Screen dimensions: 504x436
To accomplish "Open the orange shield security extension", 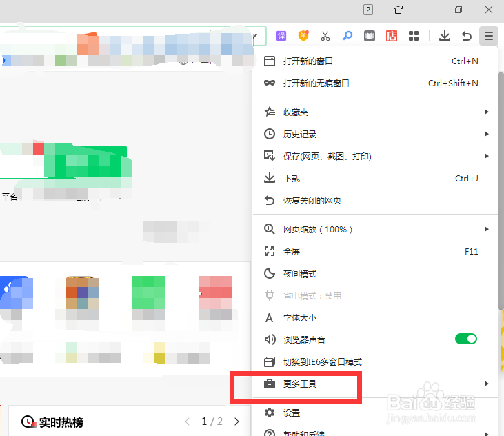I will coord(303,36).
